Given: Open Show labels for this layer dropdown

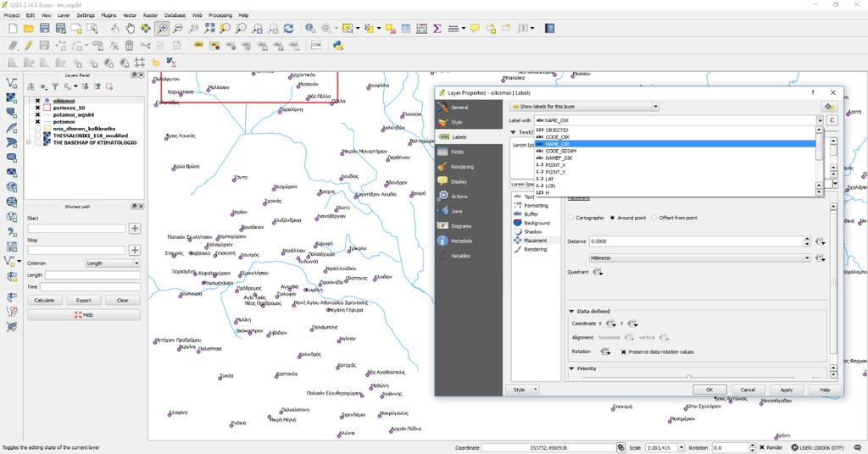Looking at the screenshot, I should [x=585, y=106].
